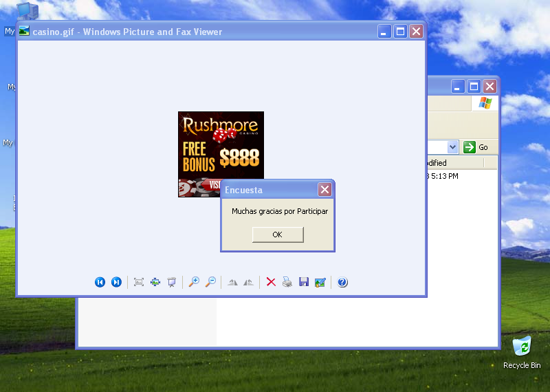Rotate the image counterclockwise
This screenshot has height=392, width=550.
click(x=248, y=282)
